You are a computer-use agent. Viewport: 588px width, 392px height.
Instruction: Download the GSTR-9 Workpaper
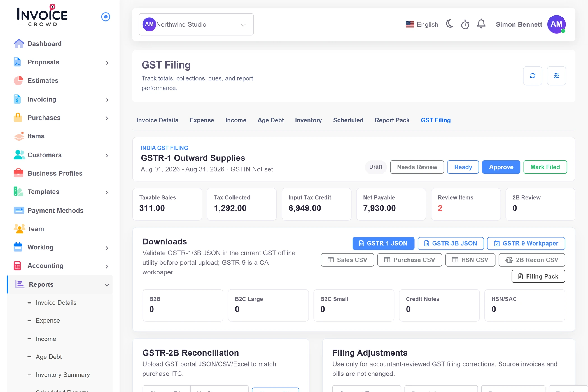click(x=526, y=243)
